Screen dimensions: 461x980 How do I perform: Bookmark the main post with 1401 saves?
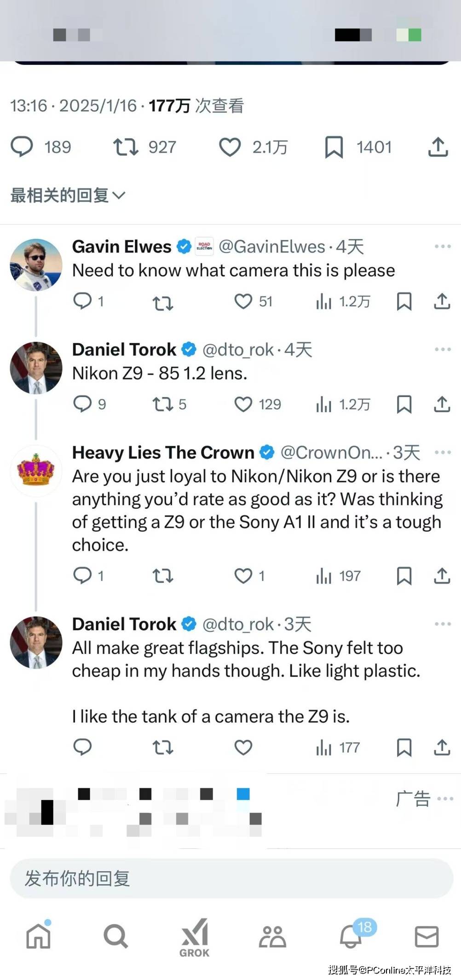click(334, 147)
